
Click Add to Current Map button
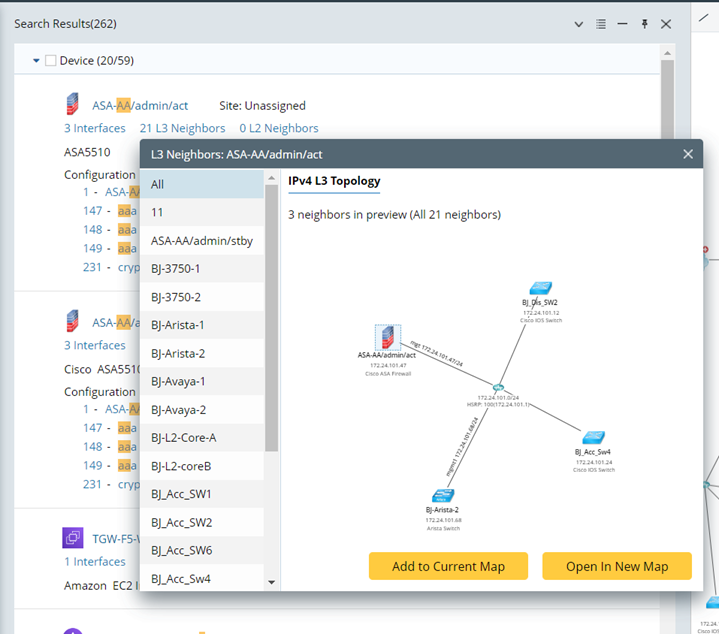click(448, 566)
